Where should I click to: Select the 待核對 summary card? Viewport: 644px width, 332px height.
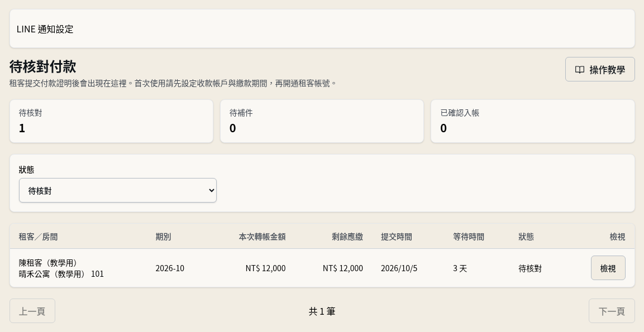(x=111, y=121)
